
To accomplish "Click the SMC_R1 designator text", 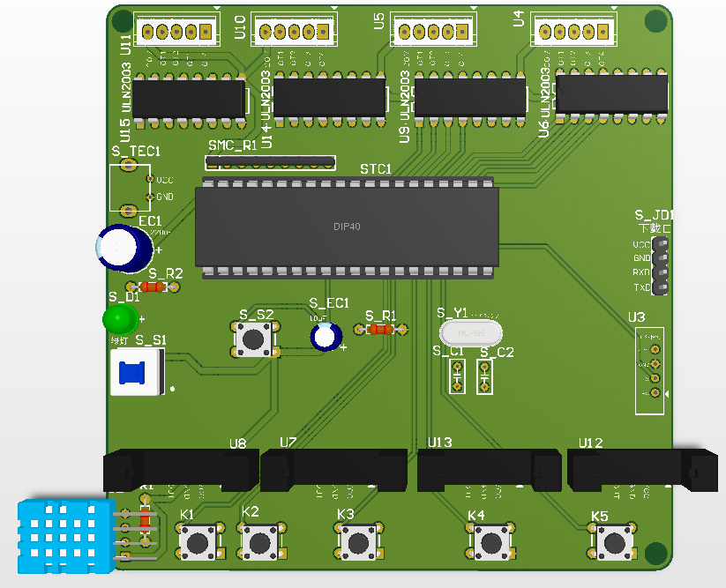I will pyautogui.click(x=232, y=145).
